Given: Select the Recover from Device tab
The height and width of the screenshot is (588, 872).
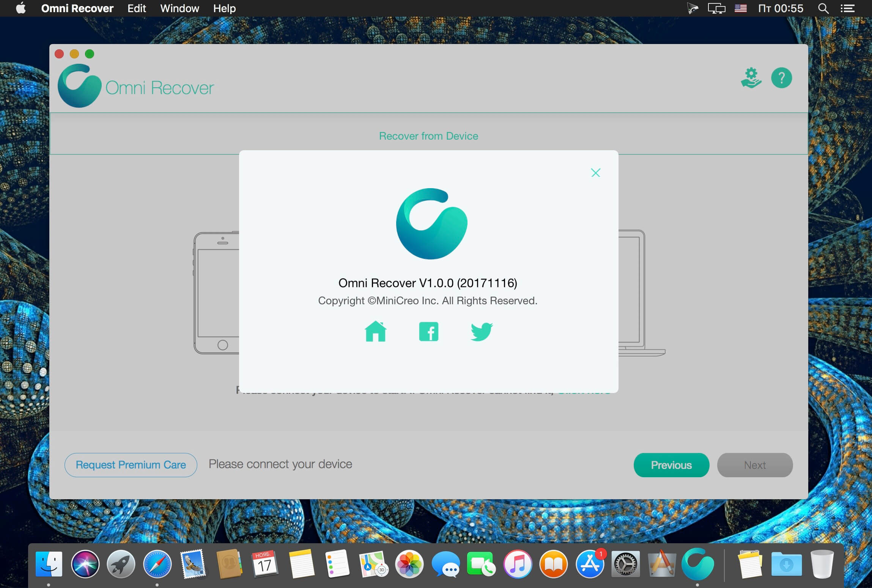Looking at the screenshot, I should (x=428, y=136).
